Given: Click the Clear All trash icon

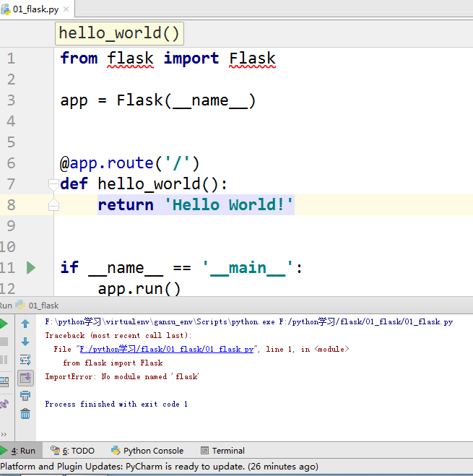Looking at the screenshot, I should coord(25,414).
